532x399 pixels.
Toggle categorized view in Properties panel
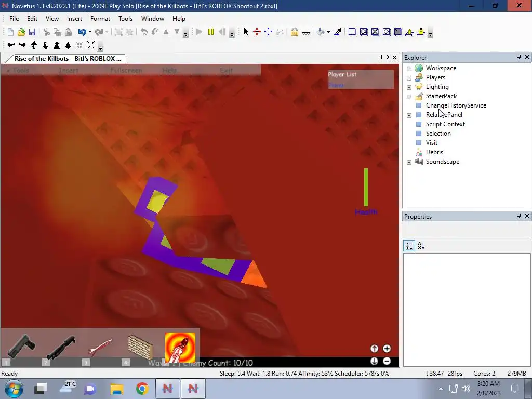pos(409,246)
